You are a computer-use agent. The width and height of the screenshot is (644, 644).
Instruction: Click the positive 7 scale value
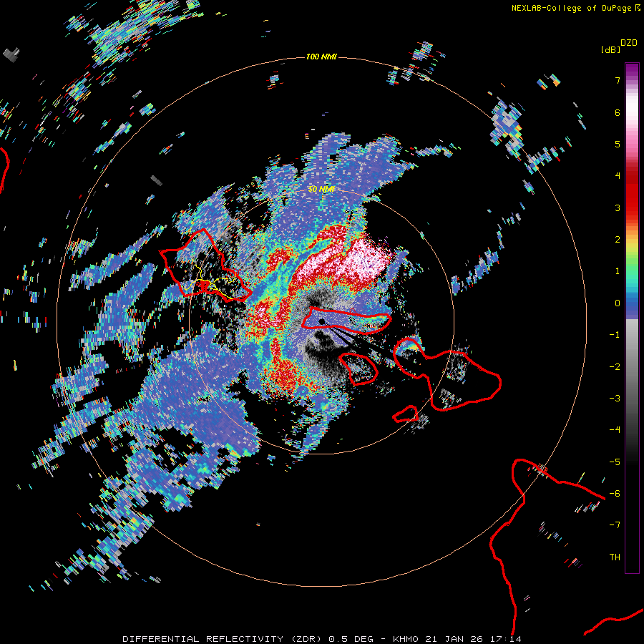[618, 80]
